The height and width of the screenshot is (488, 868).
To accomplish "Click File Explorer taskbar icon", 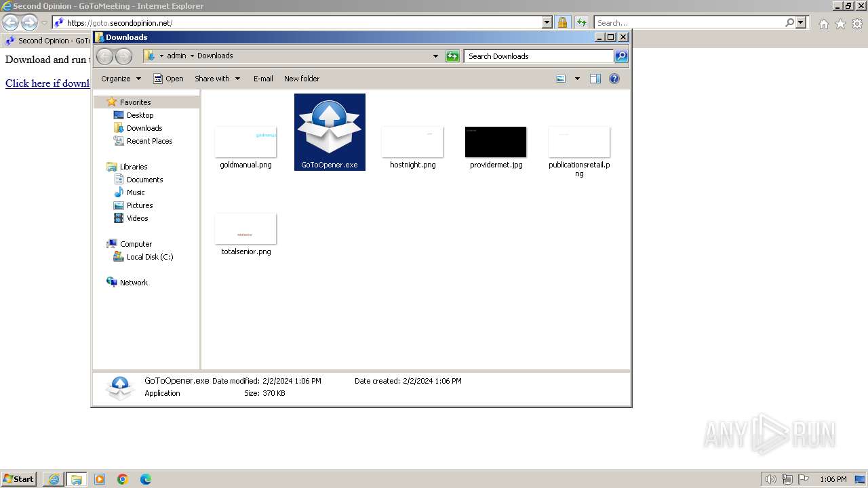I will [x=76, y=479].
